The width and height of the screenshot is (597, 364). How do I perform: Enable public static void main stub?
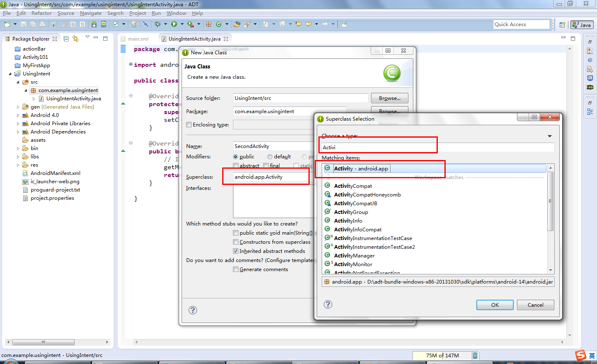(x=236, y=233)
